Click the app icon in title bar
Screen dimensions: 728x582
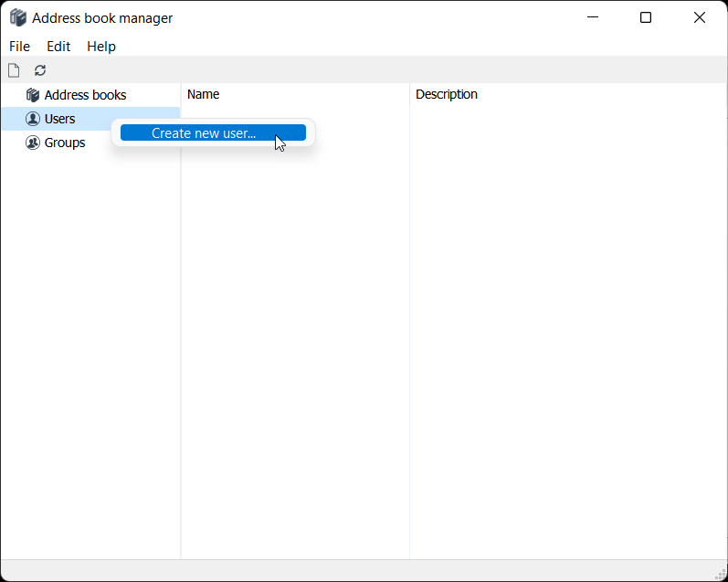point(17,18)
